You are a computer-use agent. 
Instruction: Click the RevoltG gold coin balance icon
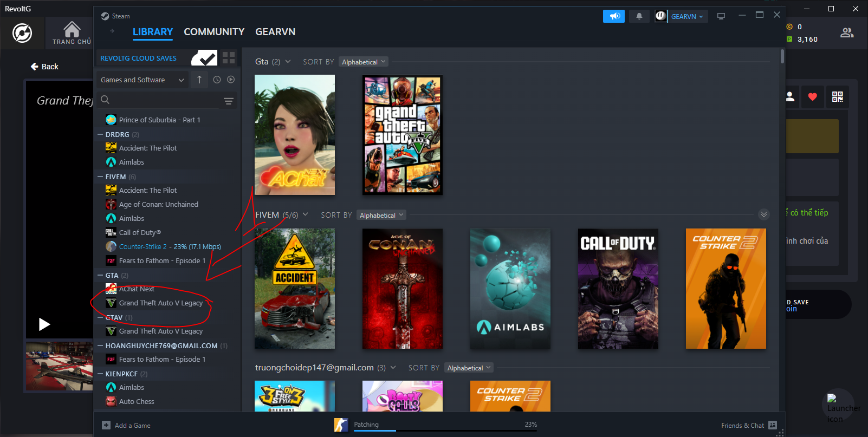(789, 27)
